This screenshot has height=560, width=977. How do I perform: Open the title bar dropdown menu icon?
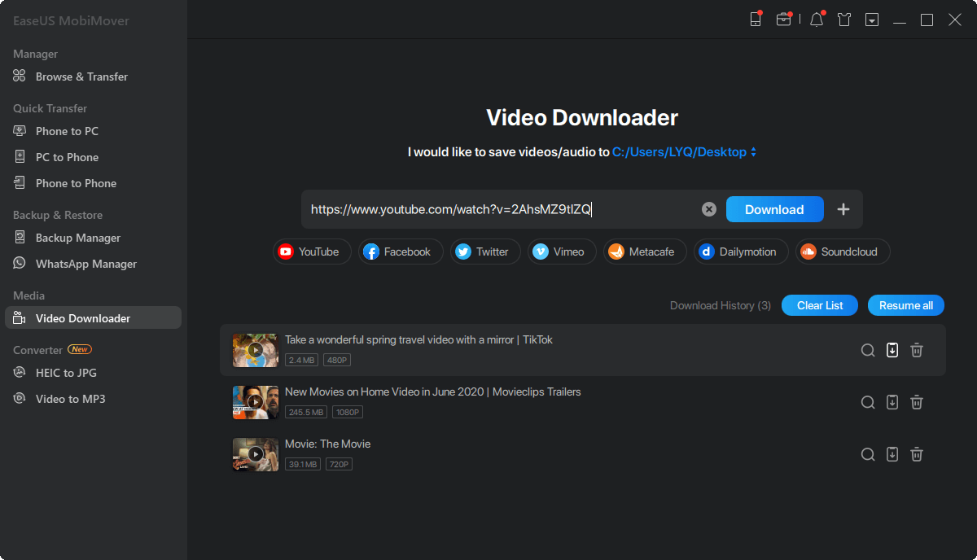[872, 20]
